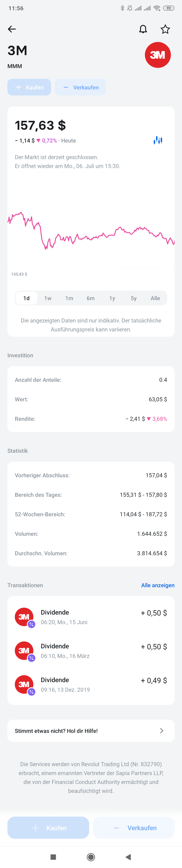This screenshot has height=868, width=182.
Task: Open price alerts bell icon
Action: (143, 29)
